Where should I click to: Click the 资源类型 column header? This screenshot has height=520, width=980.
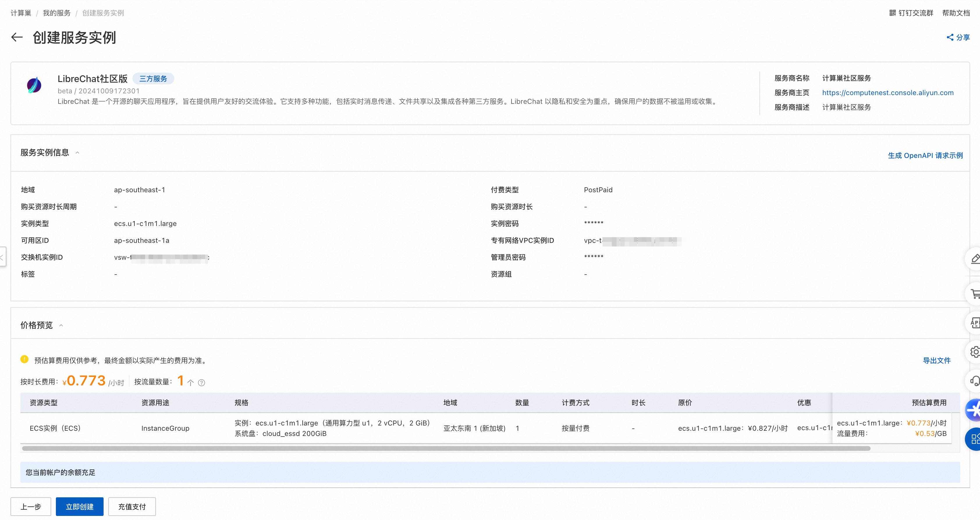pos(44,403)
